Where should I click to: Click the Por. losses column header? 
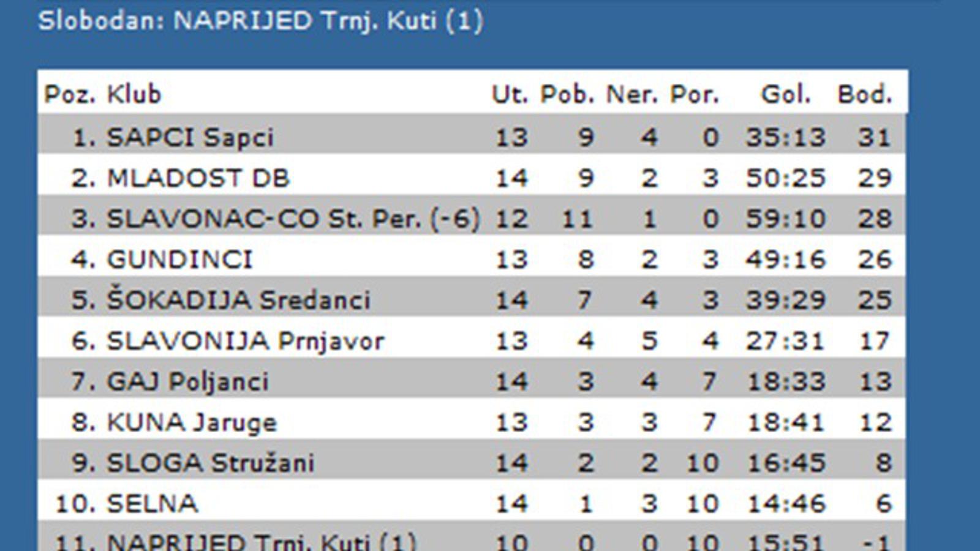[x=695, y=94]
